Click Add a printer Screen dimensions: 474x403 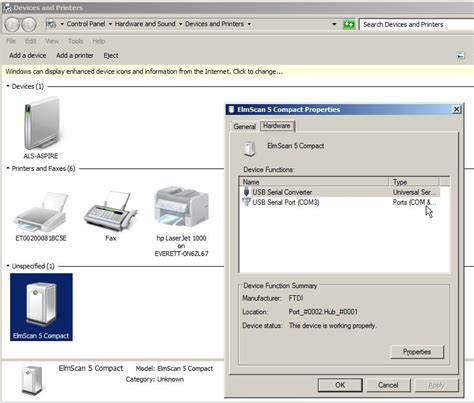(x=75, y=55)
